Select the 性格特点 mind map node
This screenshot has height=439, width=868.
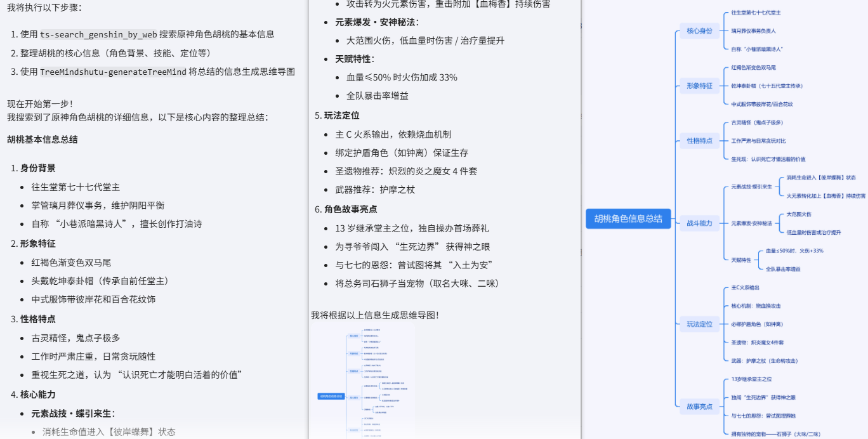[x=699, y=141]
